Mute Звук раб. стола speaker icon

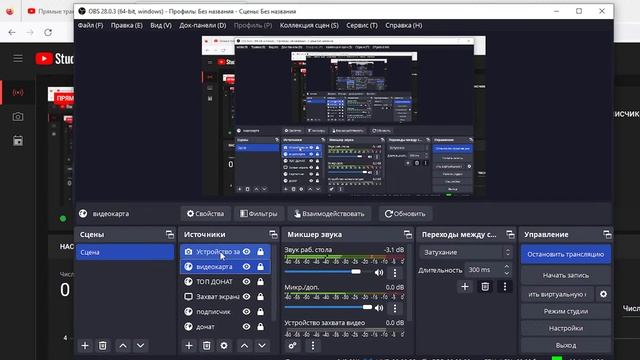click(379, 272)
